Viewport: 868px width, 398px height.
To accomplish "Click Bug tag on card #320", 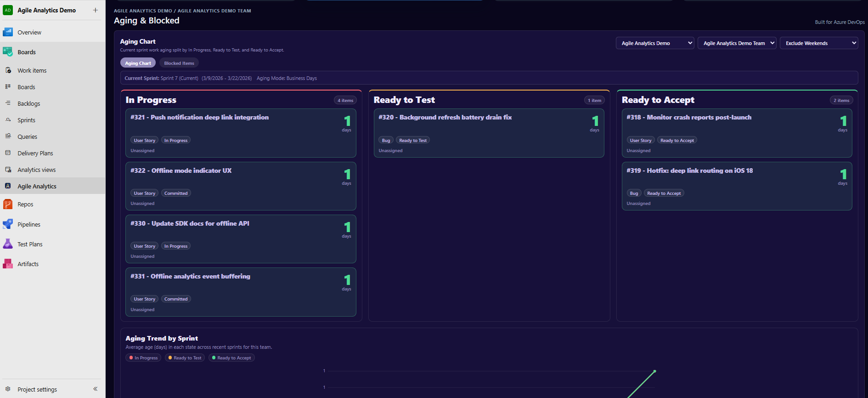I will (386, 140).
